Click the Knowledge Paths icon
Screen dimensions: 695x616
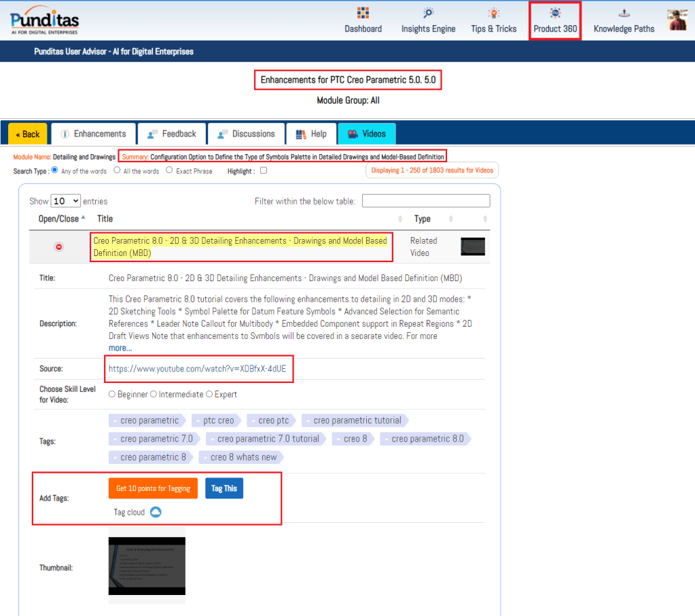coord(624,13)
